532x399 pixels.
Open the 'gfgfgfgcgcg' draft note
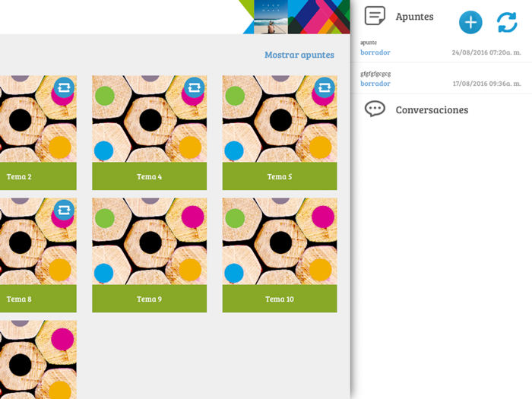coord(441,79)
